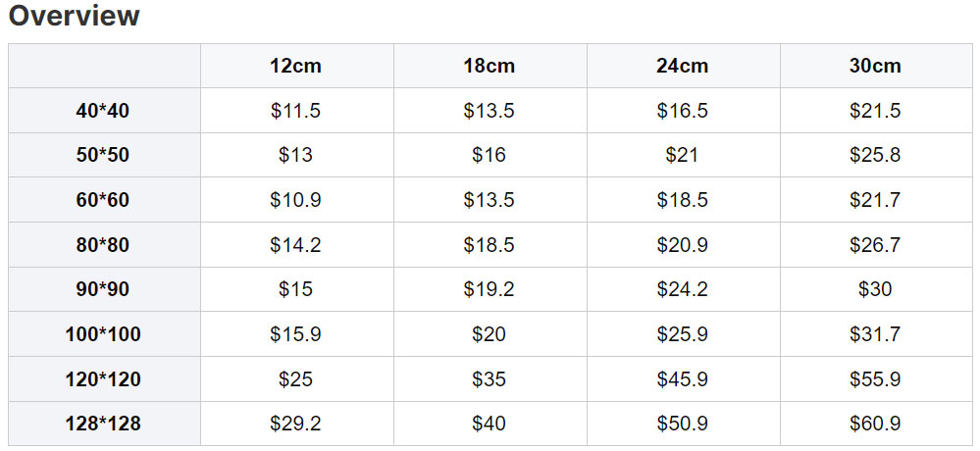Click the 30cm column header
This screenshot has height=451, width=980.
pyautogui.click(x=876, y=66)
